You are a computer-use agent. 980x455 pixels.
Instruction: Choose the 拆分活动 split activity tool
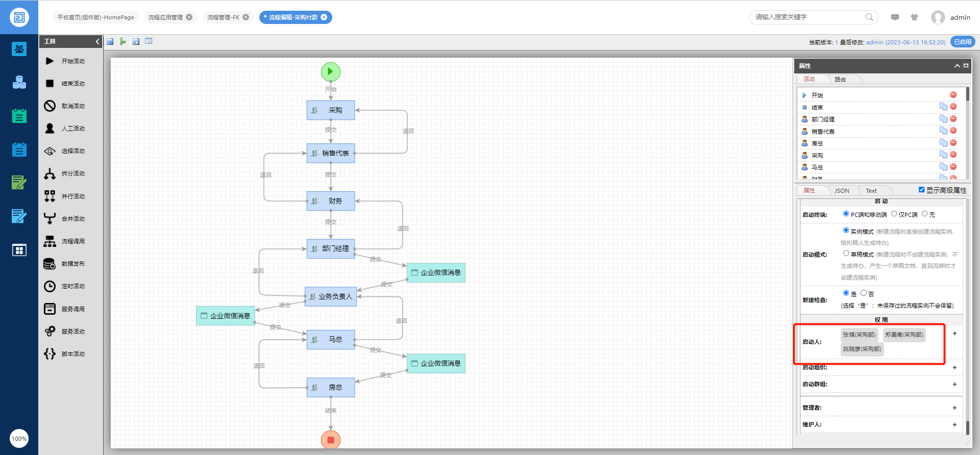(x=72, y=173)
